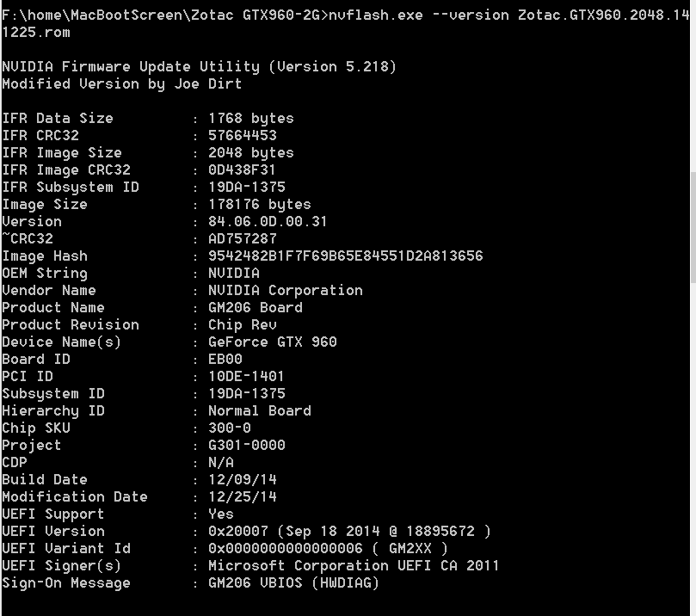Click the Project value G301-0000
This screenshot has height=616, width=696.
(246, 445)
